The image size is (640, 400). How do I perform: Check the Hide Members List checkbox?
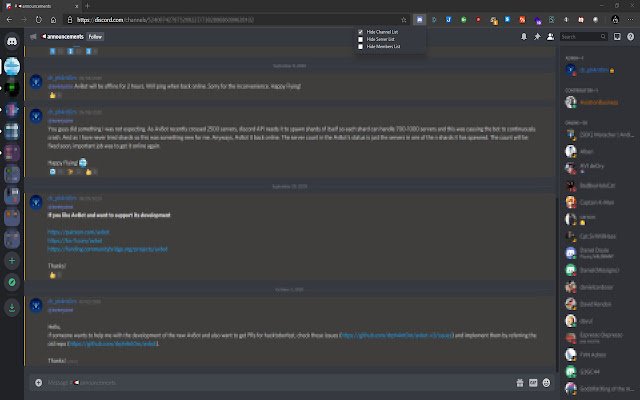point(360,47)
